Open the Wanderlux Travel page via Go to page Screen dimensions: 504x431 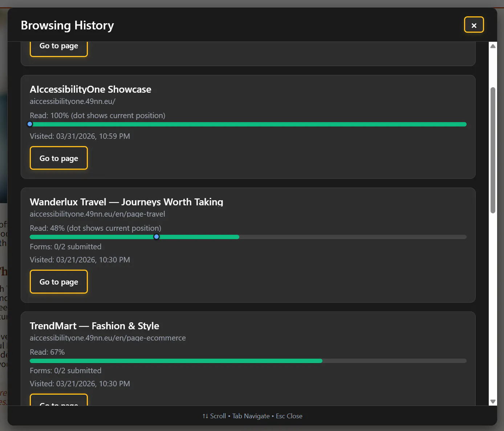(x=59, y=282)
